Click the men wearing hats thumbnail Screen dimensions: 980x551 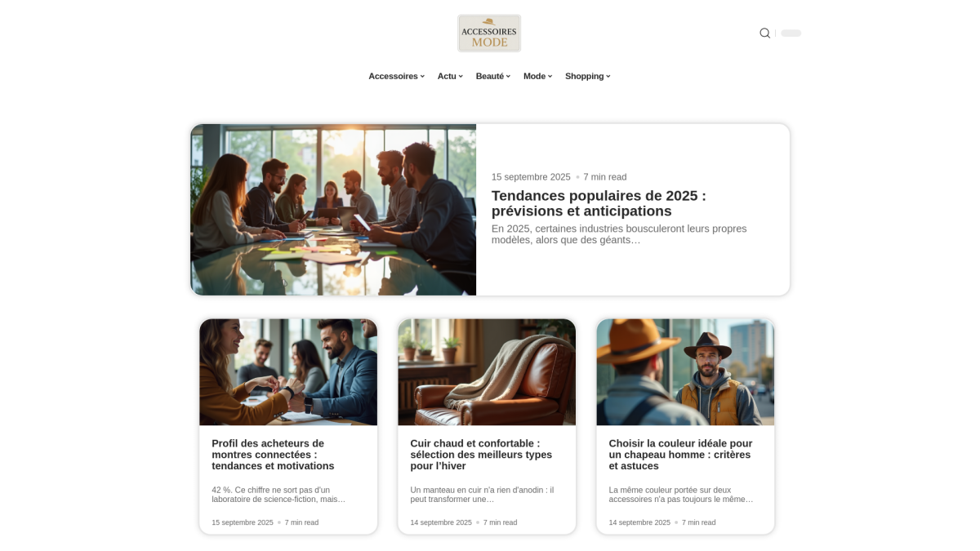coord(685,372)
